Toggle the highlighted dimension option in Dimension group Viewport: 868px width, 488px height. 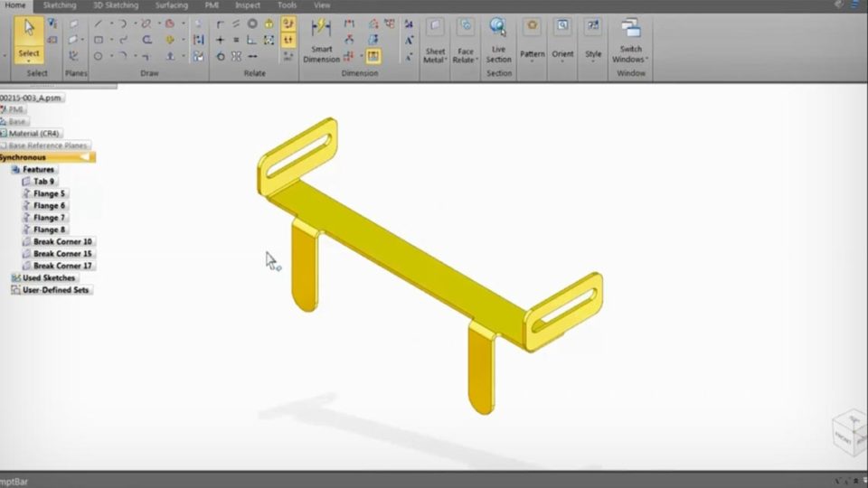click(373, 56)
